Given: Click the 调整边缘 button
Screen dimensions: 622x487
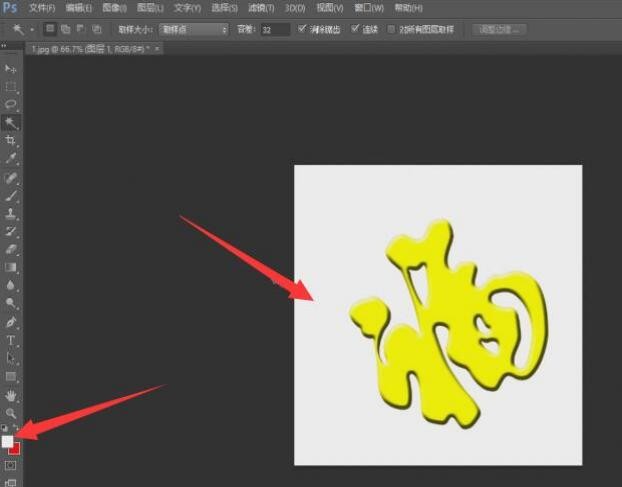Looking at the screenshot, I should point(498,30).
